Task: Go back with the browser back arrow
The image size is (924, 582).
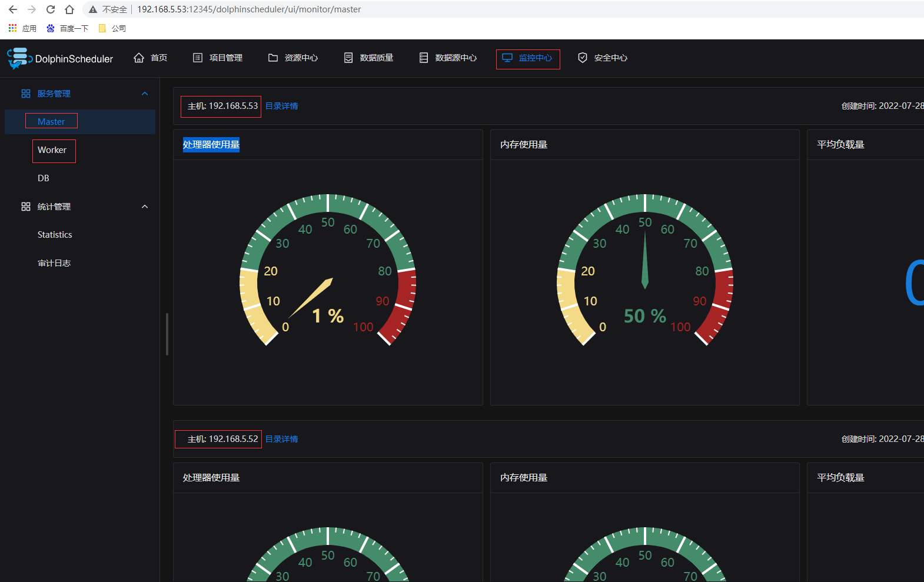Action: 13,9
